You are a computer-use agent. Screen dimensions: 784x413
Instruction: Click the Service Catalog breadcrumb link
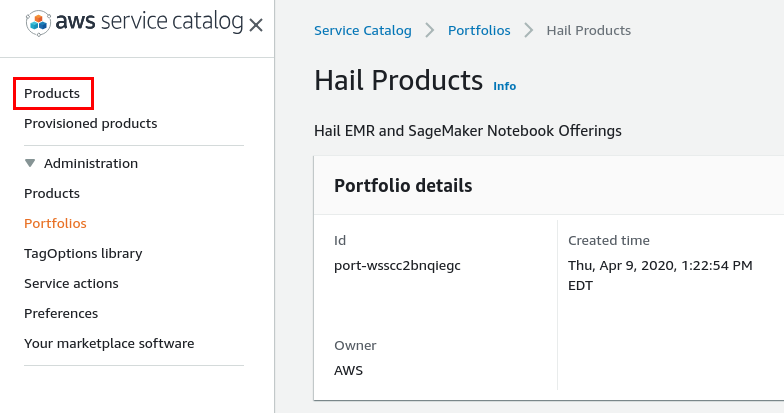363,30
